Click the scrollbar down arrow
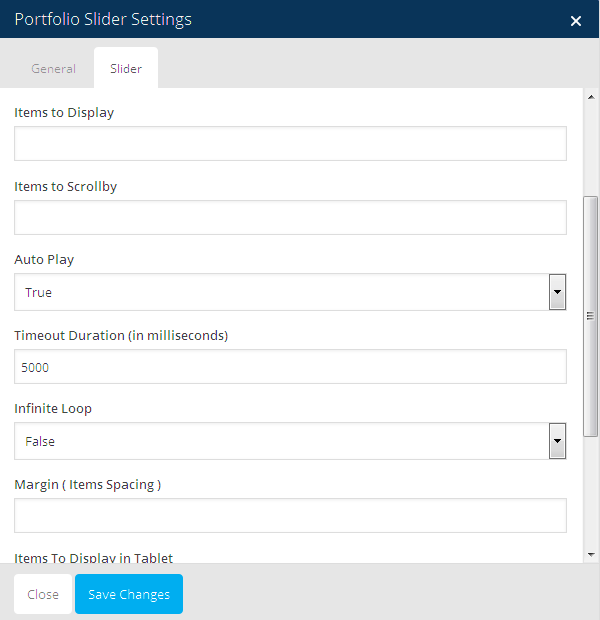This screenshot has width=600, height=620. 591,554
